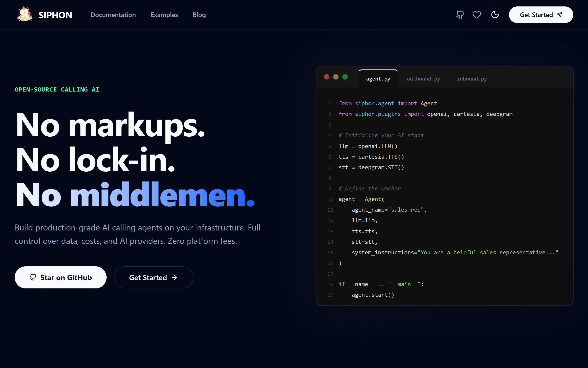588x368 pixels.
Task: Open the Blog nav link
Action: pos(199,15)
